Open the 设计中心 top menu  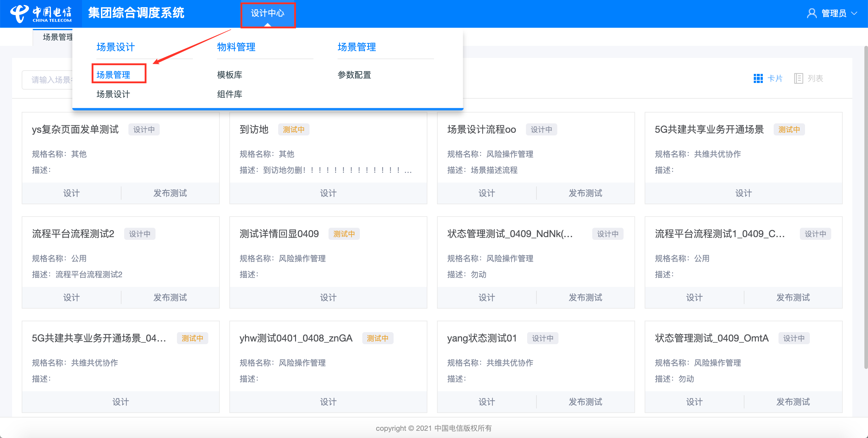pos(268,14)
